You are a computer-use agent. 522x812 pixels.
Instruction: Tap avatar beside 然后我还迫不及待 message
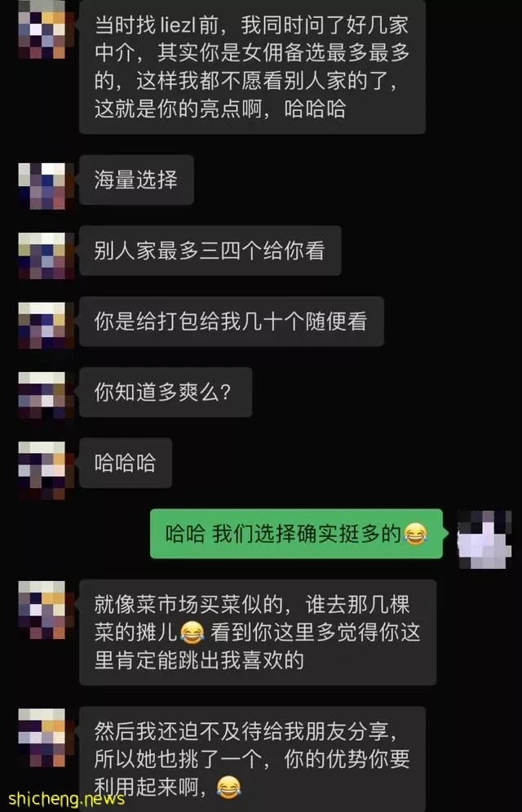click(x=42, y=738)
